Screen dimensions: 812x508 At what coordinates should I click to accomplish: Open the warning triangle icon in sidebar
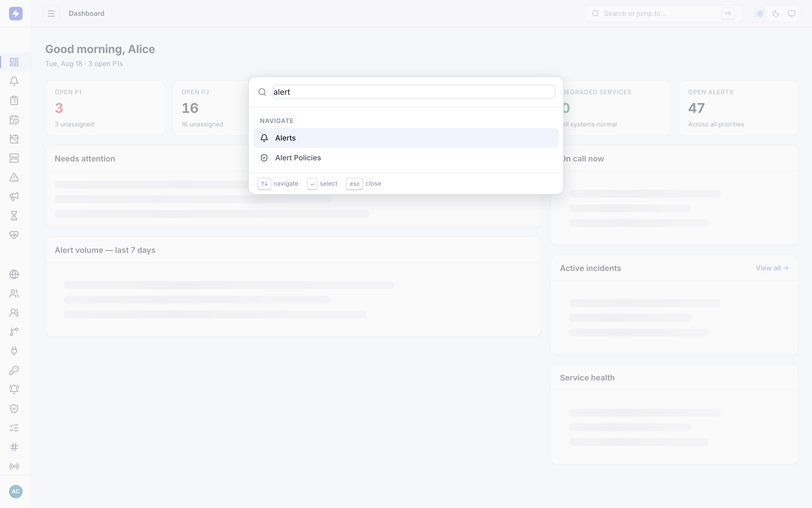click(14, 178)
